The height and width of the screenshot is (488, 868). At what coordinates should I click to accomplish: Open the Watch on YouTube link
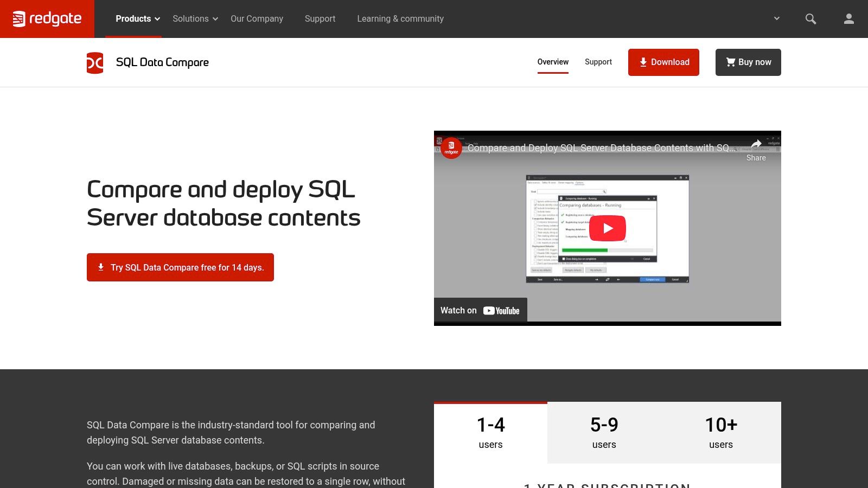tap(480, 310)
